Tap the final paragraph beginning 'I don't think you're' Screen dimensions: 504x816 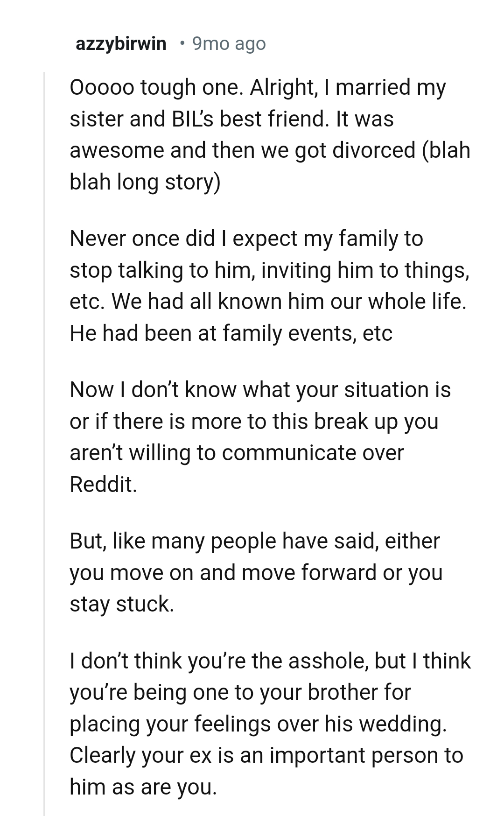pos(270,724)
